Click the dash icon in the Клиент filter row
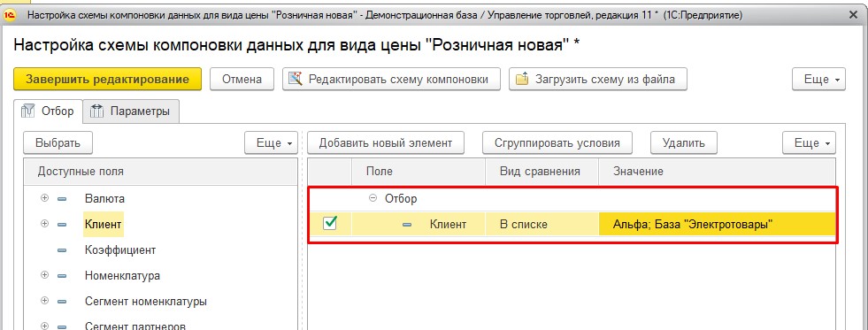The width and height of the screenshot is (868, 330). pos(407,225)
